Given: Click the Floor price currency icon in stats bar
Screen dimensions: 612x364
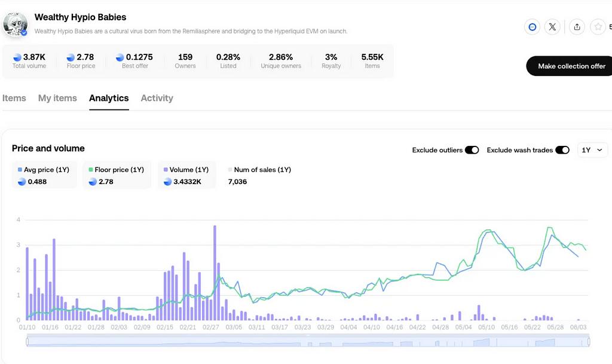Looking at the screenshot, I should click(71, 57).
